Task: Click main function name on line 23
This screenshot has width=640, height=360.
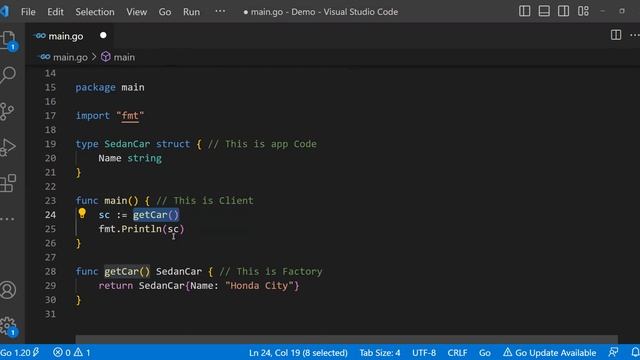Action: coord(116,201)
